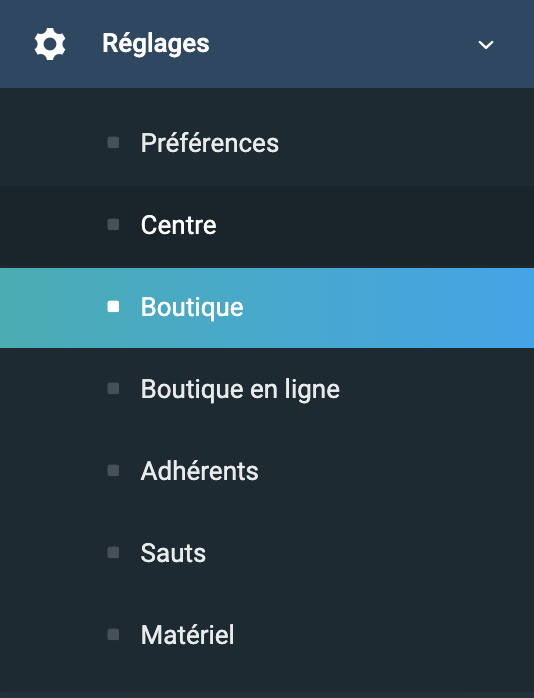The width and height of the screenshot is (534, 698).
Task: Go to Boutique en ligne settings
Action: click(267, 390)
